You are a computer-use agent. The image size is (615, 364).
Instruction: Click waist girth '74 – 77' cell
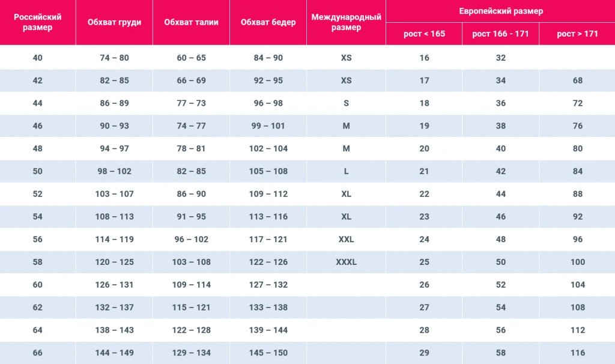191,126
